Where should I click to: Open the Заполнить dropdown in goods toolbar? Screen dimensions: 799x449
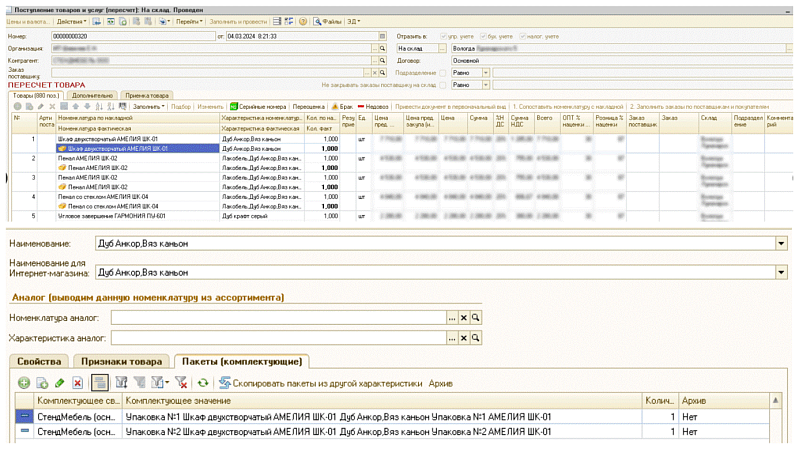[x=148, y=107]
